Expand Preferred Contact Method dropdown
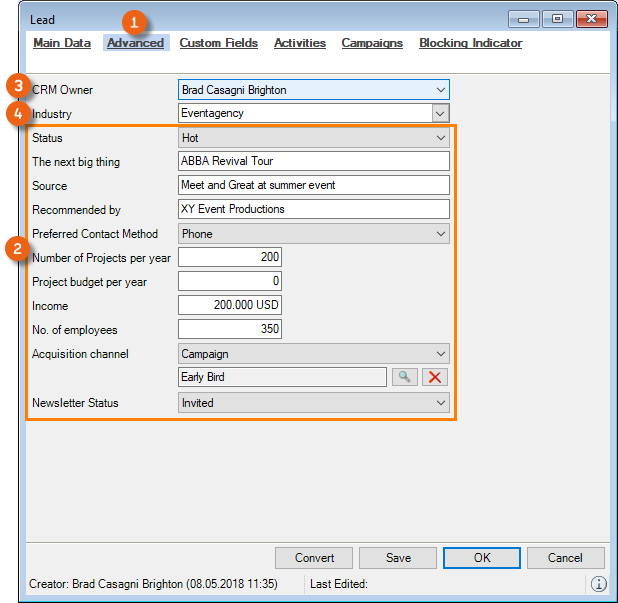Screen dimensions: 618x603 point(441,234)
